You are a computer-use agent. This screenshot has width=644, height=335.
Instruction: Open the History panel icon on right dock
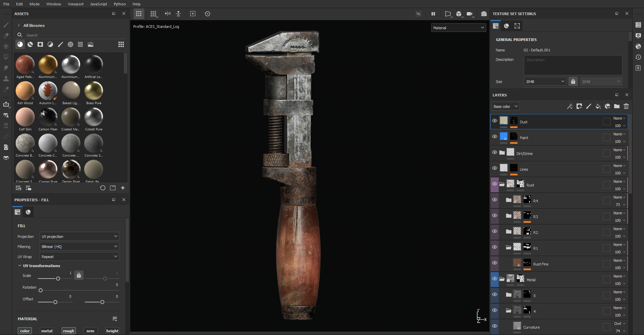coord(638,57)
